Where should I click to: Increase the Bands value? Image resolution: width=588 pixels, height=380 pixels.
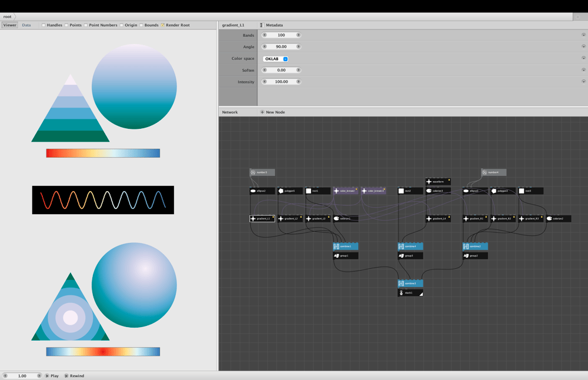299,35
